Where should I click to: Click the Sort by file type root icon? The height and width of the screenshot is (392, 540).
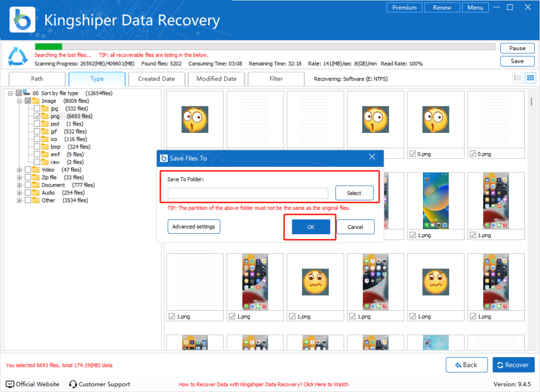click(26, 93)
